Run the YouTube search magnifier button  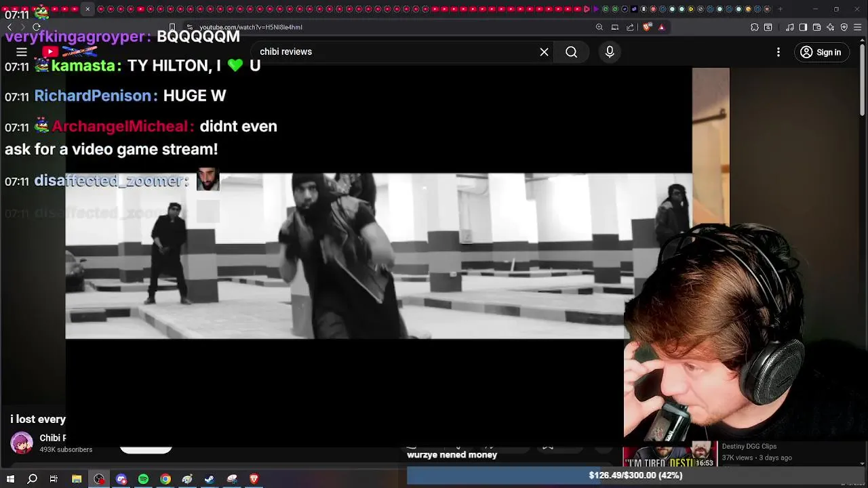[x=572, y=52]
